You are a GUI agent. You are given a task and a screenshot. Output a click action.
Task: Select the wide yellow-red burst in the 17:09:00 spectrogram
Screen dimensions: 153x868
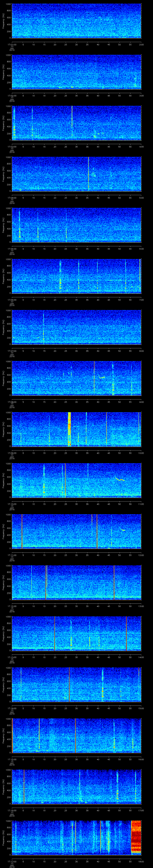(69, 429)
